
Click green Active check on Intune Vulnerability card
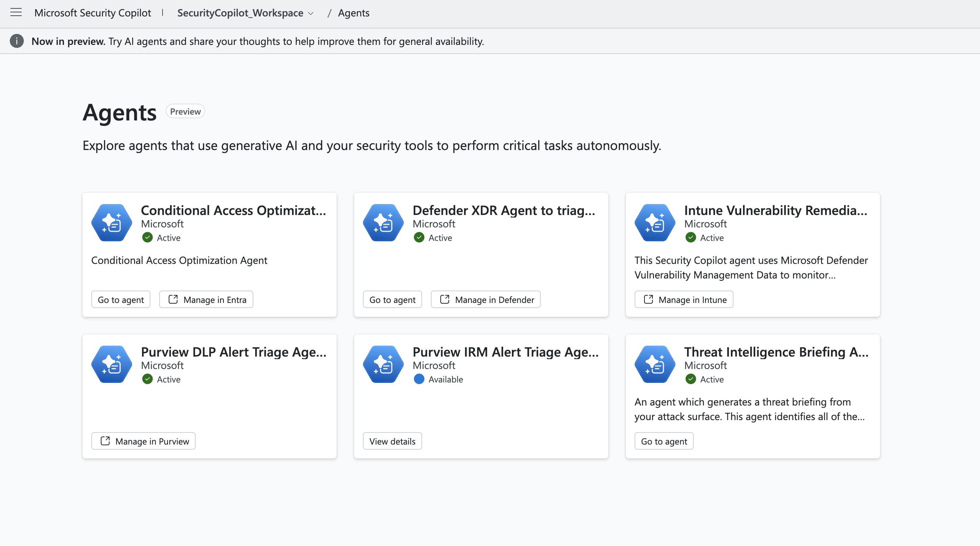coord(691,238)
